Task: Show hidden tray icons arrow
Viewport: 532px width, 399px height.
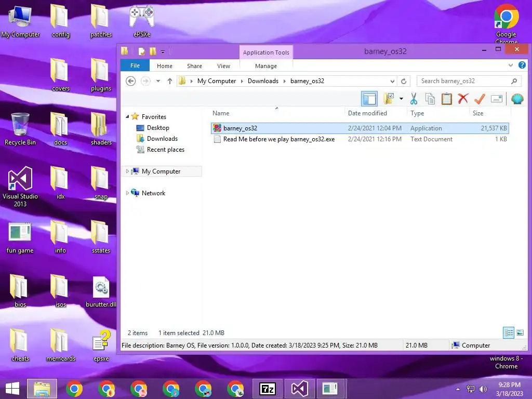Action: (x=458, y=389)
